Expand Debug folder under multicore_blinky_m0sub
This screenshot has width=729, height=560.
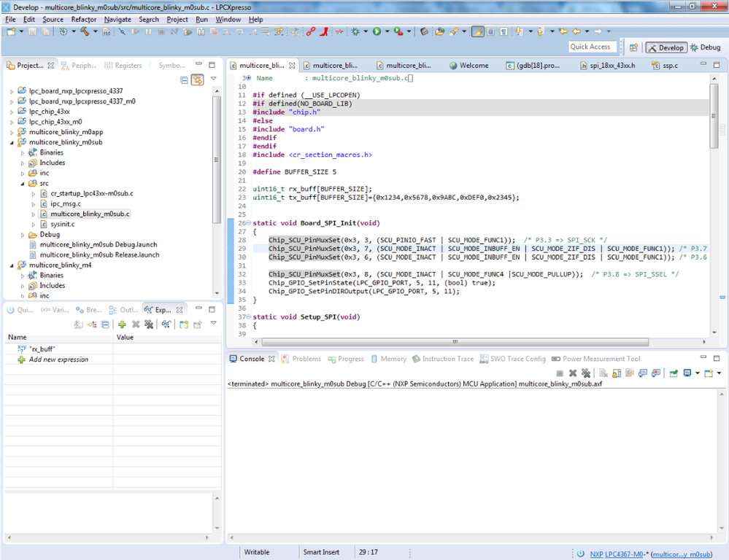click(x=23, y=235)
